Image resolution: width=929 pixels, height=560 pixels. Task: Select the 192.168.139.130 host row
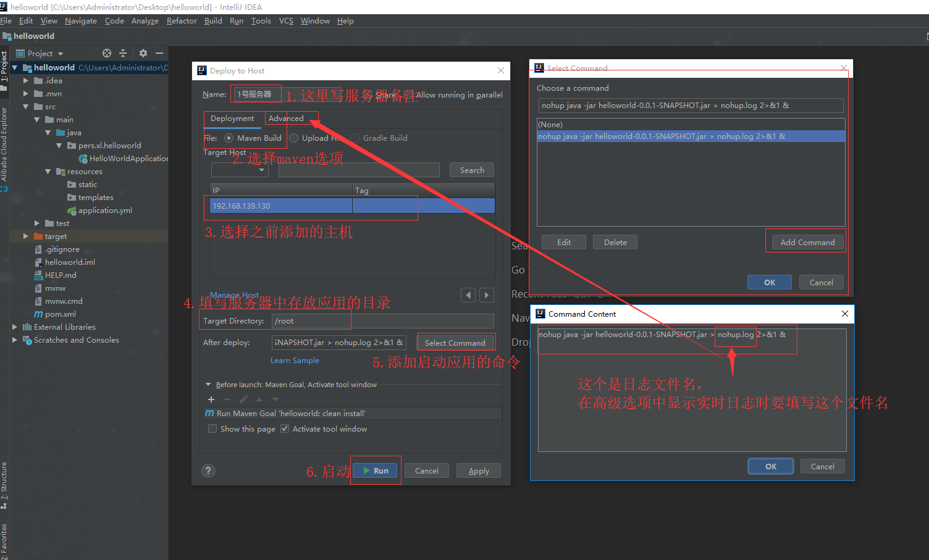tap(352, 206)
